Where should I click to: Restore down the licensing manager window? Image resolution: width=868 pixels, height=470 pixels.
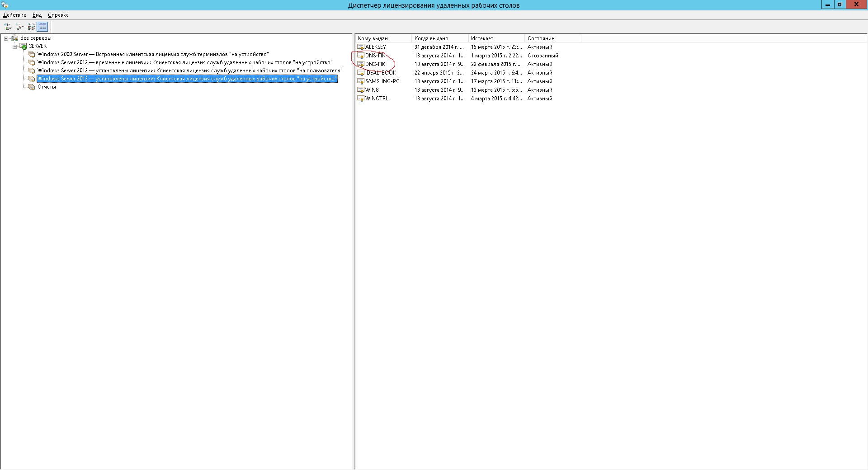[x=840, y=5]
